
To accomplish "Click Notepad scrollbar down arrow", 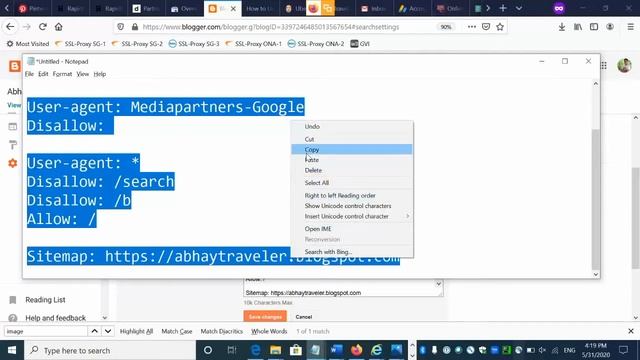I will [596, 274].
